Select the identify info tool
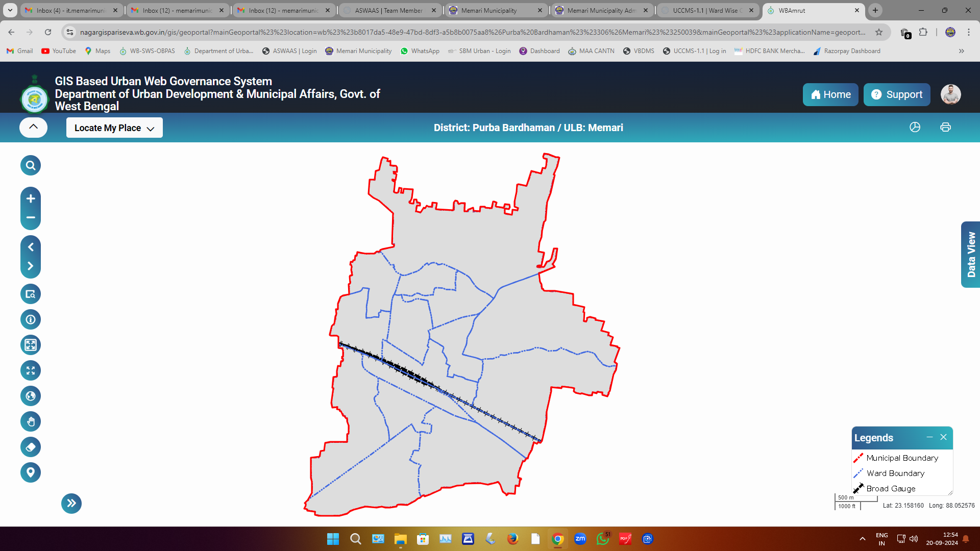 pos(31,319)
